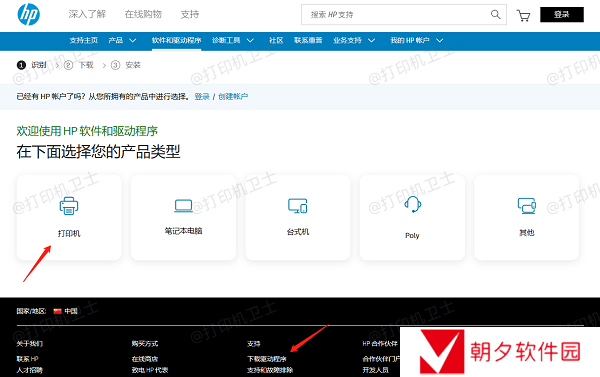Expand the 业务支持 dropdown
This screenshot has width=600, height=377.
(x=354, y=40)
